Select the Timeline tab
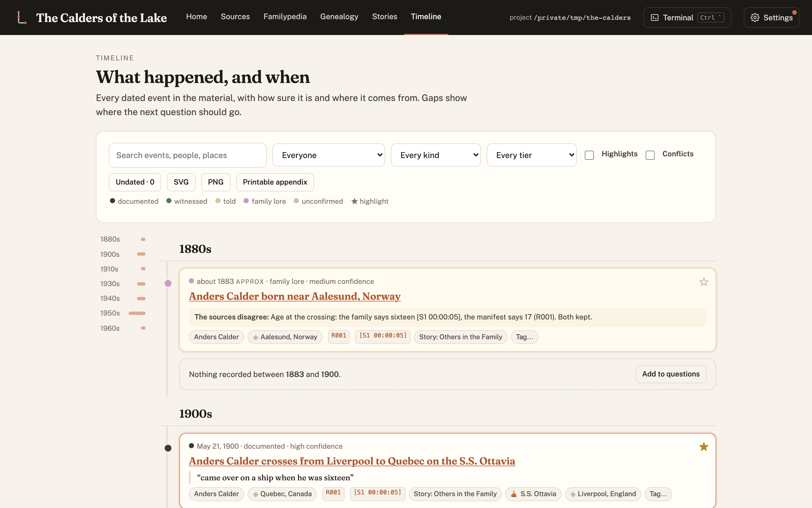The image size is (812, 508). [x=426, y=17]
